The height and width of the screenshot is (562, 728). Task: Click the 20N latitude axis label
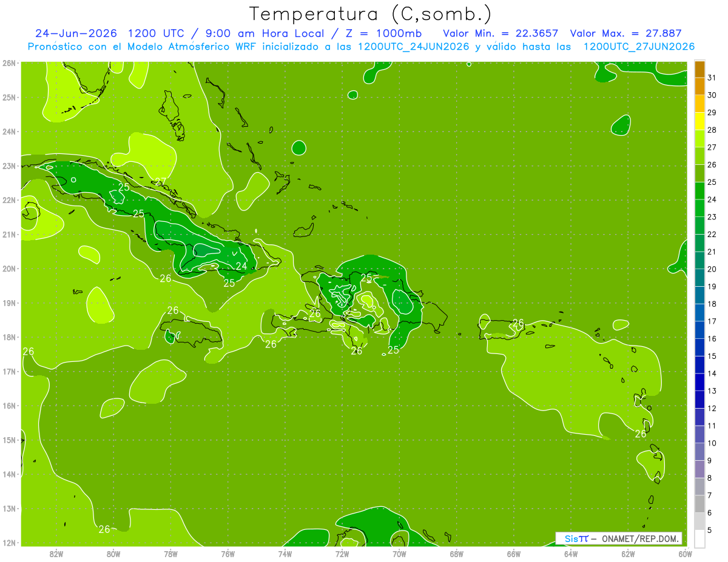pyautogui.click(x=8, y=269)
